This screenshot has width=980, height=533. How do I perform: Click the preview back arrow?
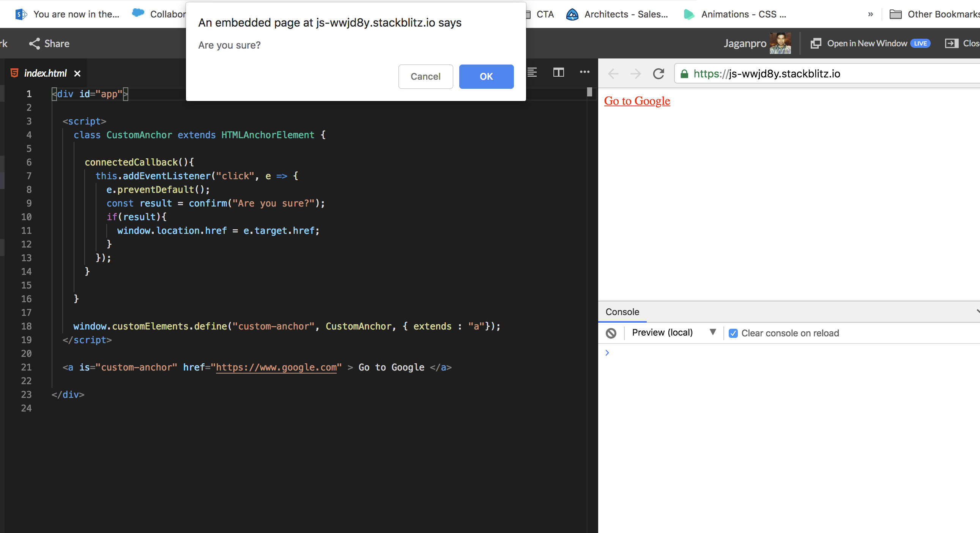pos(613,74)
